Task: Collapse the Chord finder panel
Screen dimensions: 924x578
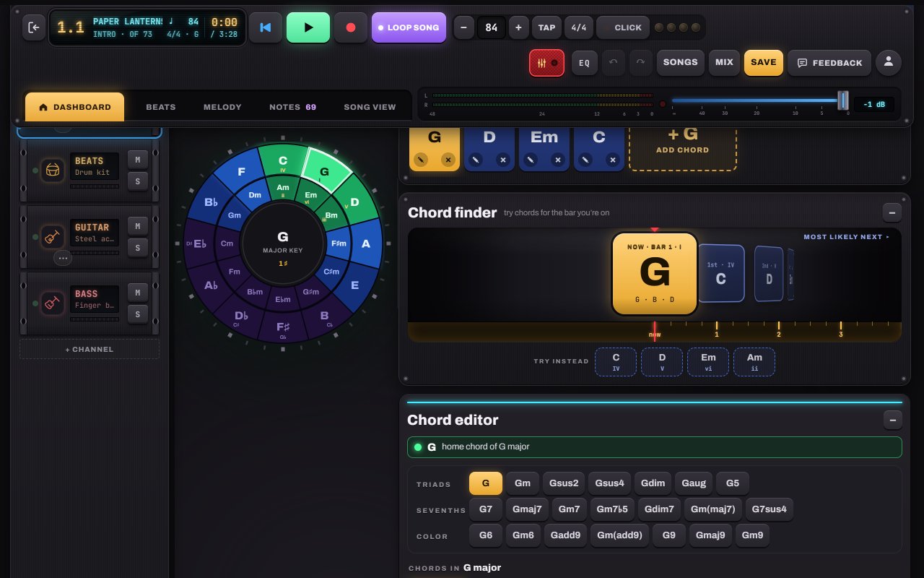Action: (892, 212)
